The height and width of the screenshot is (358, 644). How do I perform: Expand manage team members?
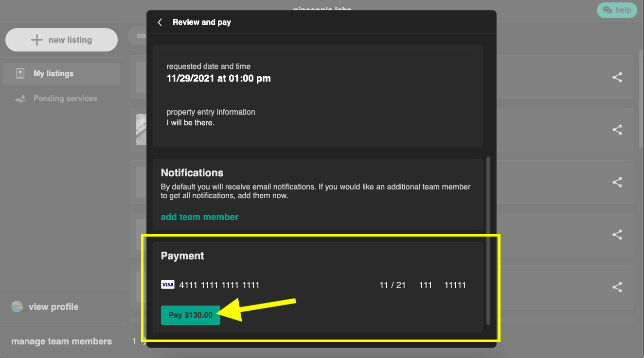[61, 341]
